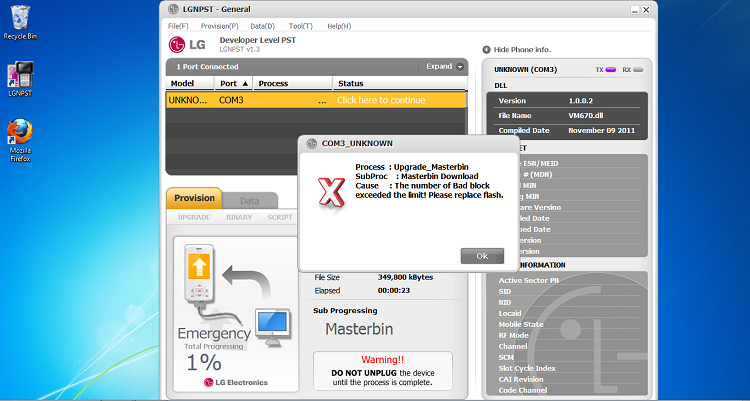Select UNKNO... model cell
The image size is (750, 401).
click(188, 100)
